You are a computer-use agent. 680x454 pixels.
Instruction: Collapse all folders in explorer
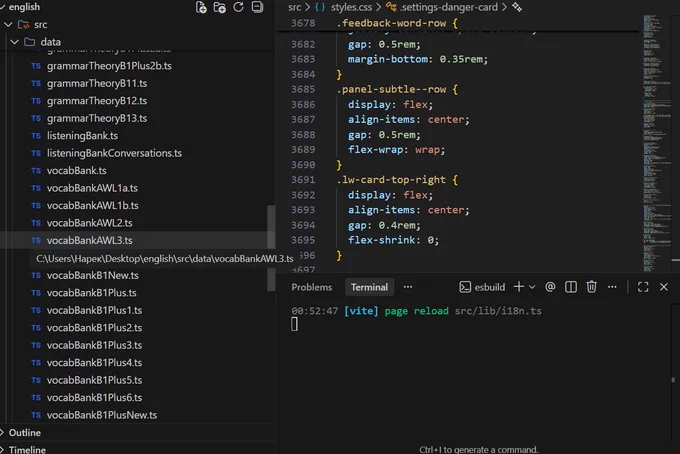[257, 7]
